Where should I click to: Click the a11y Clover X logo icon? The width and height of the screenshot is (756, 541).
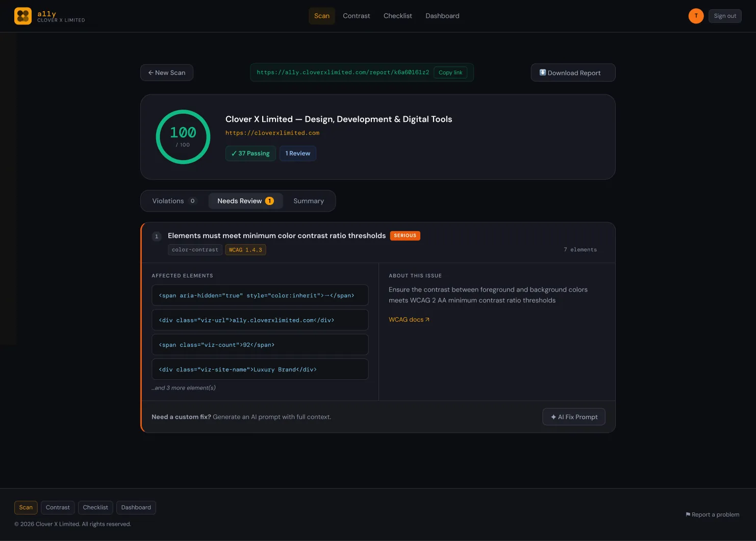coord(23,16)
